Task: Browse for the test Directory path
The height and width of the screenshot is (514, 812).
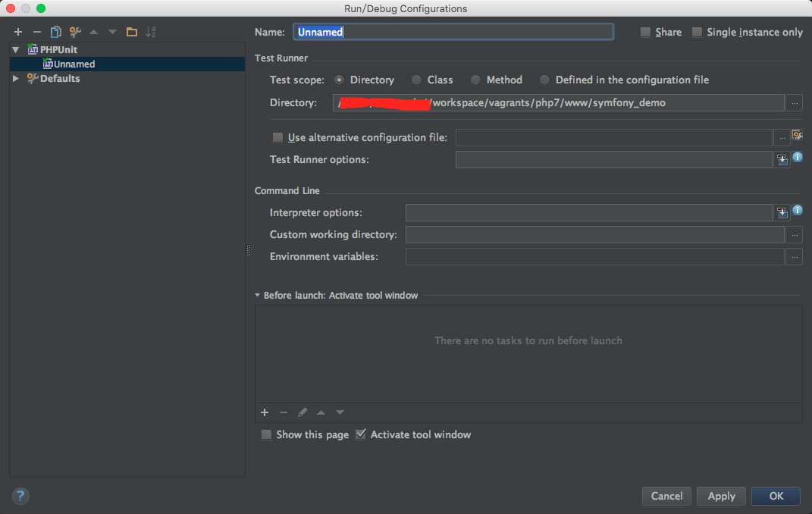Action: (794, 102)
